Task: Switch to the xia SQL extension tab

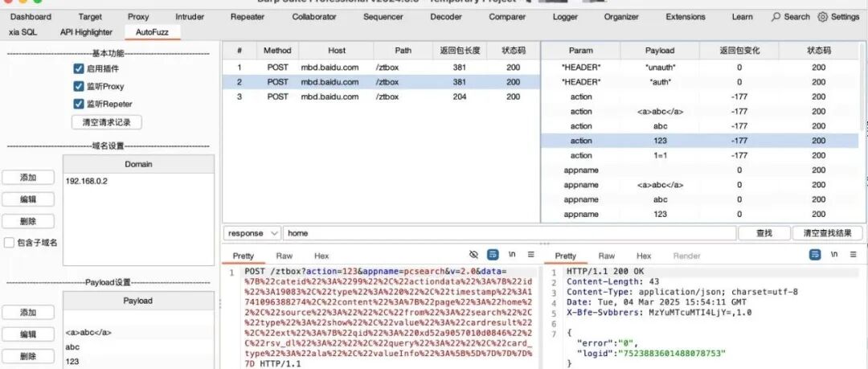Action: [x=23, y=32]
